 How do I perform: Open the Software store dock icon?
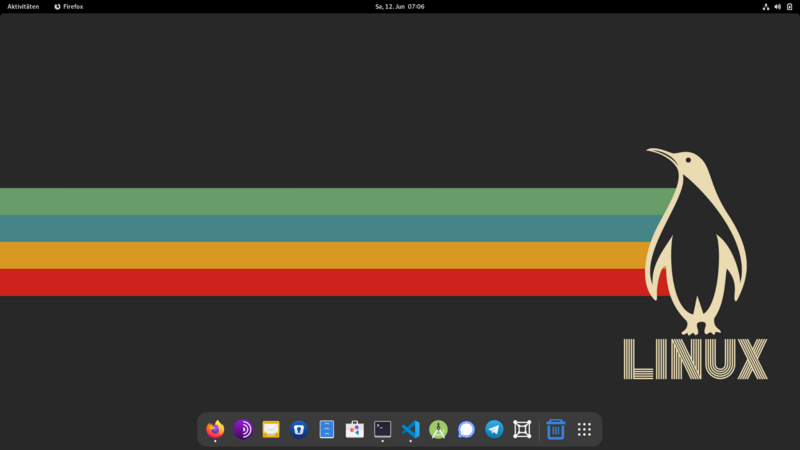click(x=355, y=429)
